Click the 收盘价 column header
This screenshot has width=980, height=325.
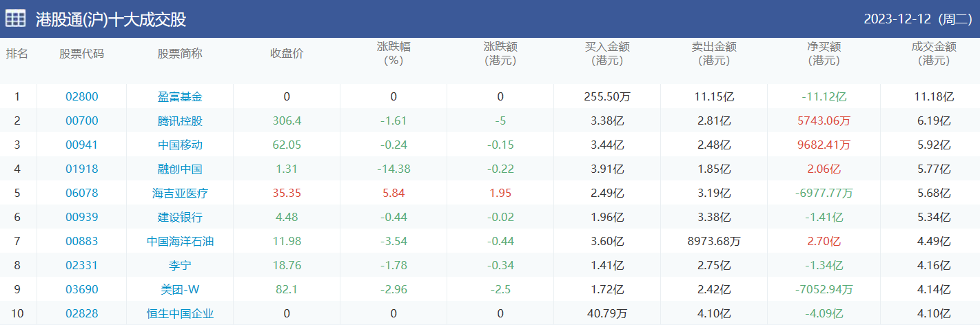point(287,54)
